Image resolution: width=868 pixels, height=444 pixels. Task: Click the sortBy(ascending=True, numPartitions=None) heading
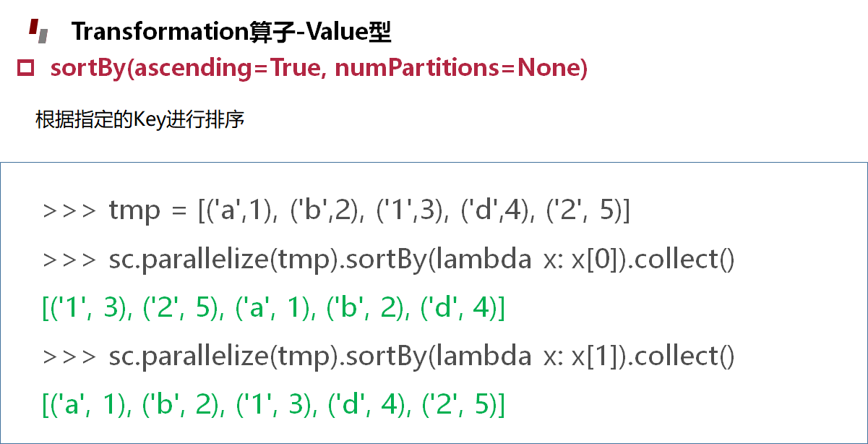pyautogui.click(x=319, y=69)
